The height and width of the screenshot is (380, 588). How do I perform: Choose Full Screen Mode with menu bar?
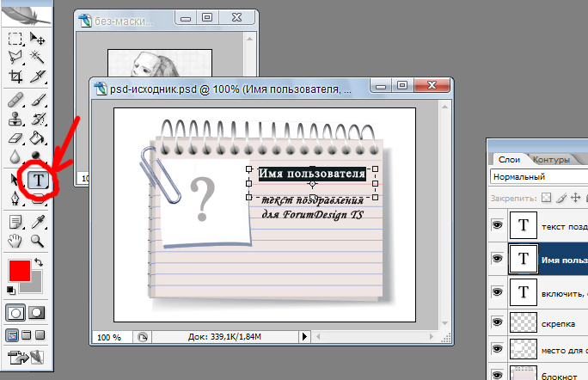click(27, 335)
